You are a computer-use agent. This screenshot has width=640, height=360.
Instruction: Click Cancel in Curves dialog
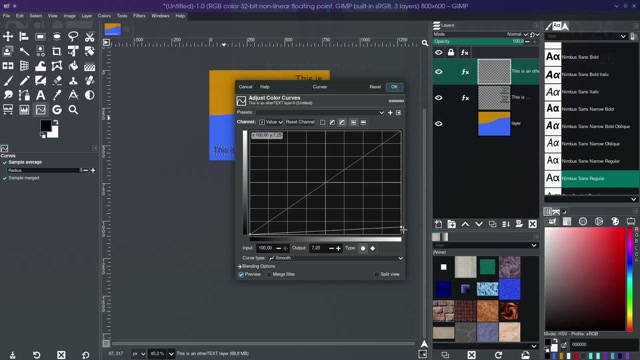tap(245, 87)
